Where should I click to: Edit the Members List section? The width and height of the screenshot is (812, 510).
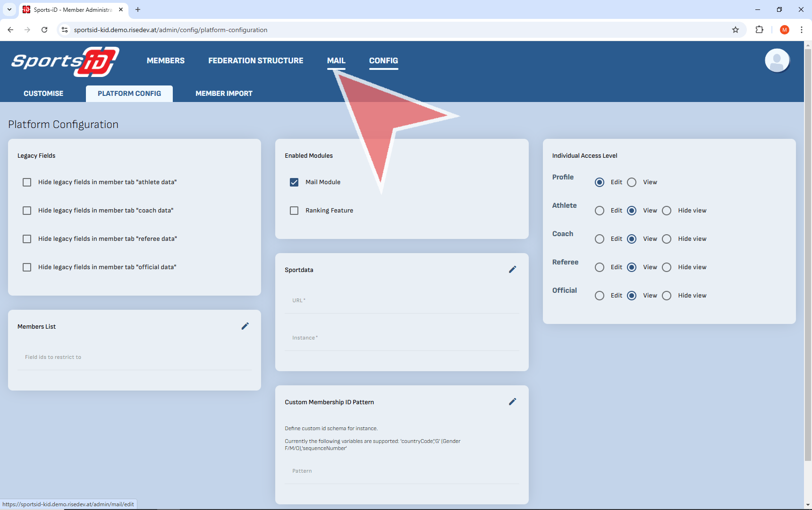click(245, 326)
